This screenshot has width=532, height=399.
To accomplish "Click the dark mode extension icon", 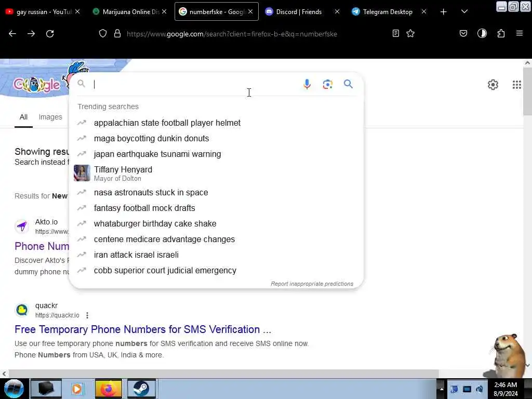I will pyautogui.click(x=482, y=33).
